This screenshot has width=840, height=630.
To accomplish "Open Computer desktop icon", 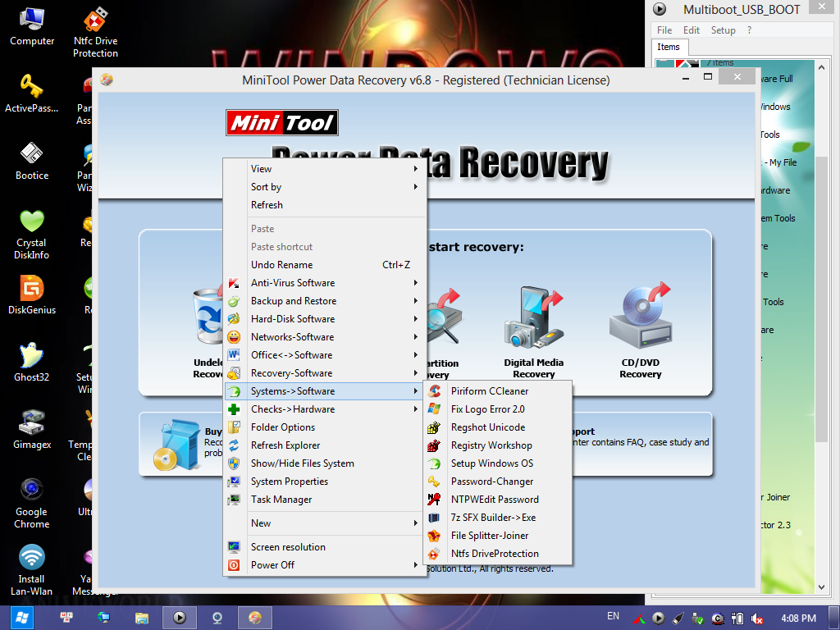I will pyautogui.click(x=32, y=27).
